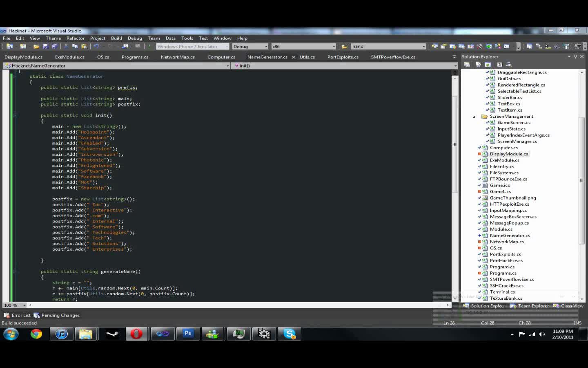Image resolution: width=588 pixels, height=368 pixels.
Task: Open Properties icon in Solution Explorer toolbar
Action: [x=467, y=64]
